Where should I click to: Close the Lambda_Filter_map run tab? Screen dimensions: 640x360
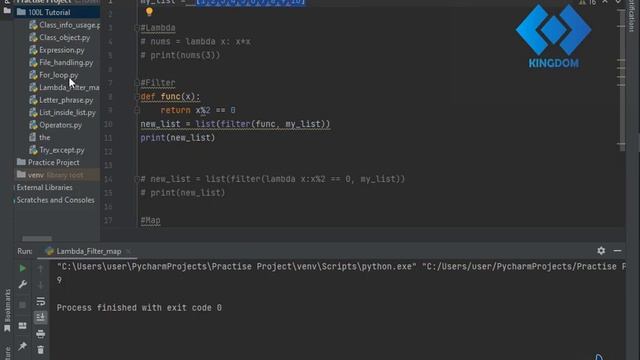coord(128,251)
